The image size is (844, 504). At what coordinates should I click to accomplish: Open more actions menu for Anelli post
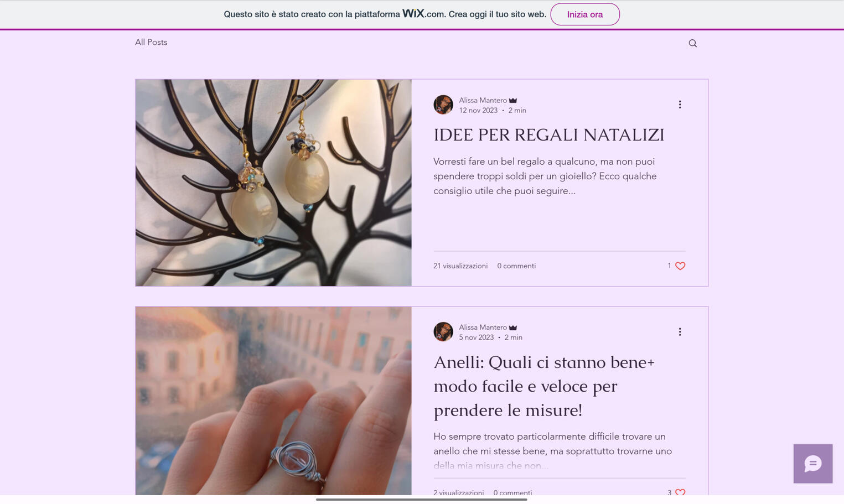coord(680,332)
